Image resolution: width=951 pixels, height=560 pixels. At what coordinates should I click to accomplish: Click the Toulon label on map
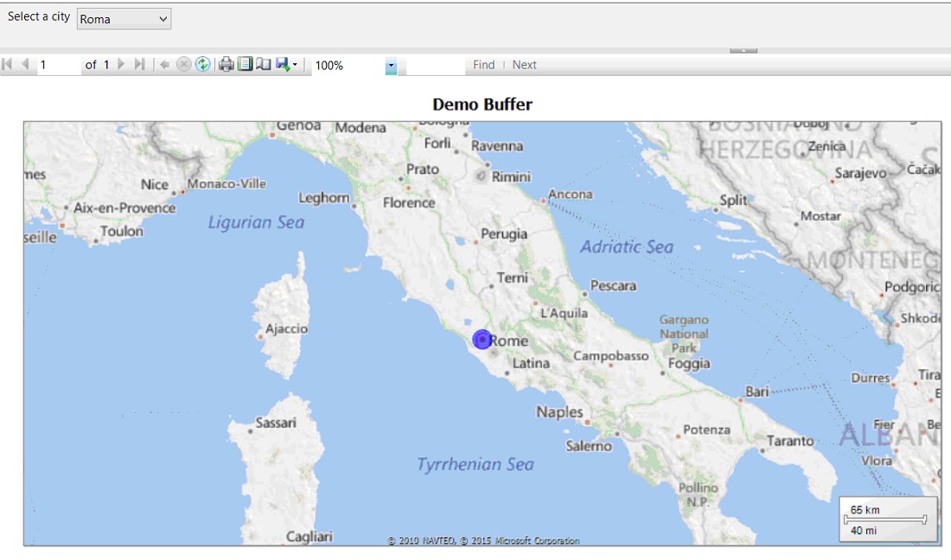pos(122,231)
